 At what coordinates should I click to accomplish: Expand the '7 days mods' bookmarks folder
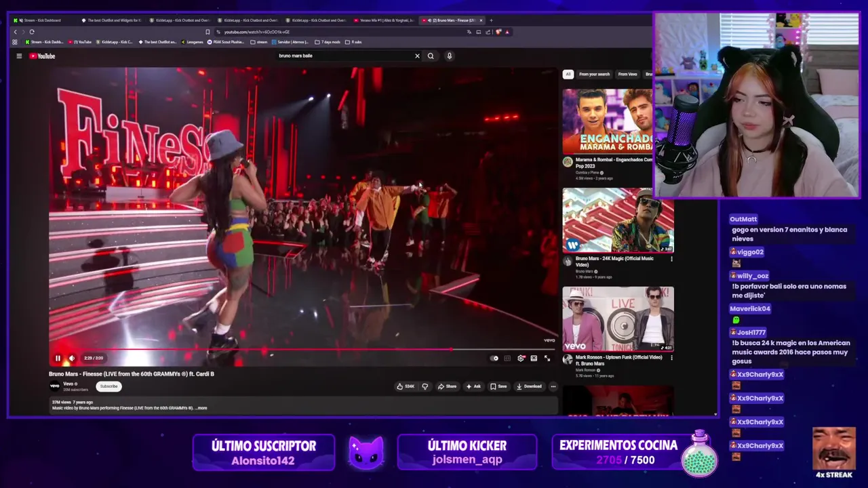tap(328, 42)
